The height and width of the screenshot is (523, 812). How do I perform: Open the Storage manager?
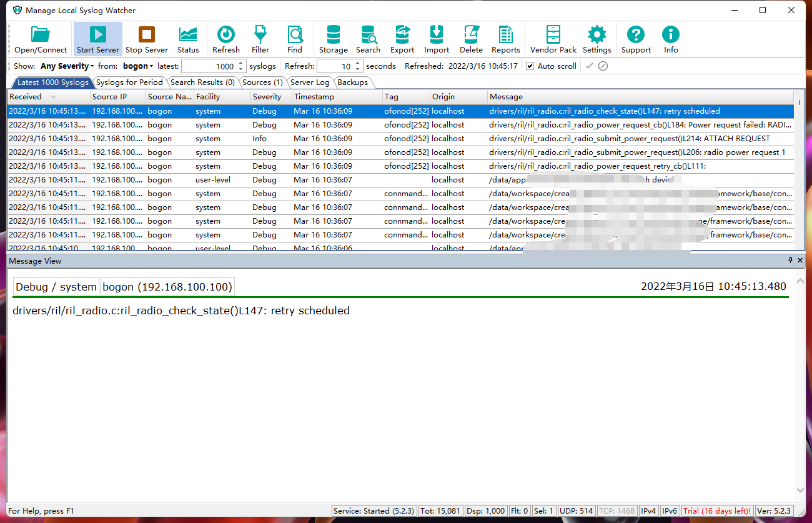[x=333, y=39]
